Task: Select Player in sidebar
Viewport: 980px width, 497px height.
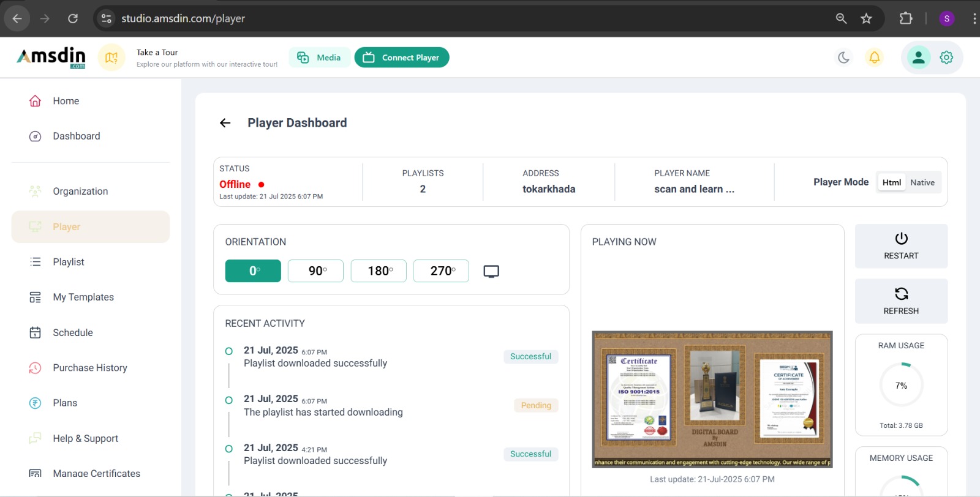Action: click(91, 226)
